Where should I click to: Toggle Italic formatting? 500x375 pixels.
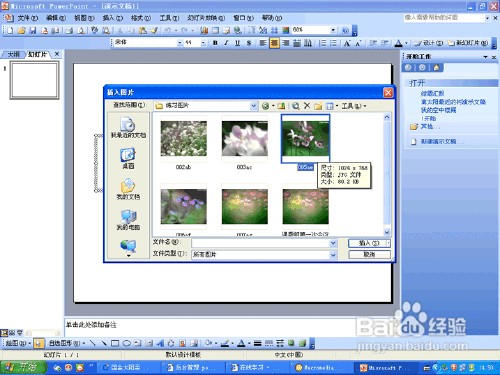click(x=226, y=43)
